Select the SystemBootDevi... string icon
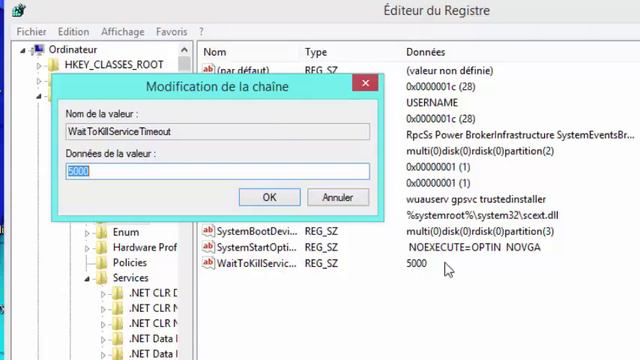This screenshot has height=360, width=640. pyautogui.click(x=208, y=231)
